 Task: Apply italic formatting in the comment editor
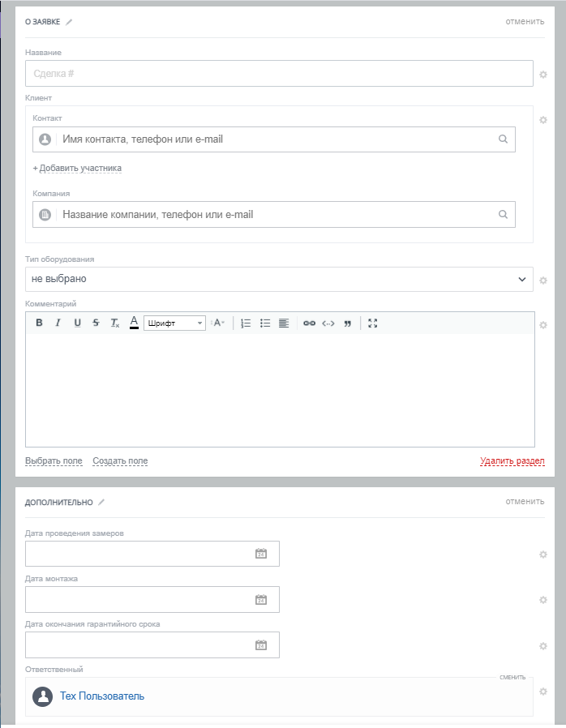[58, 323]
